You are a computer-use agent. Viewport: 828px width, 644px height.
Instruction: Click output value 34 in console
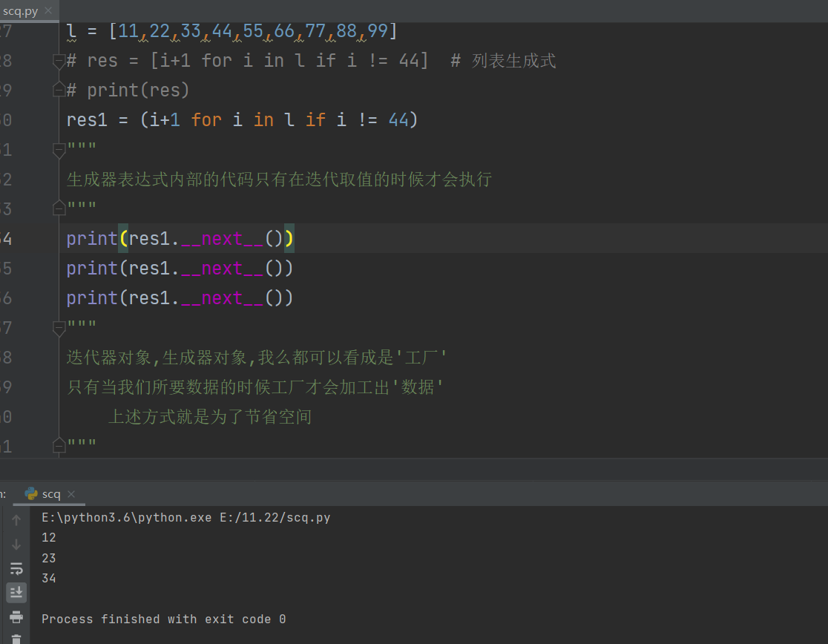click(48, 579)
